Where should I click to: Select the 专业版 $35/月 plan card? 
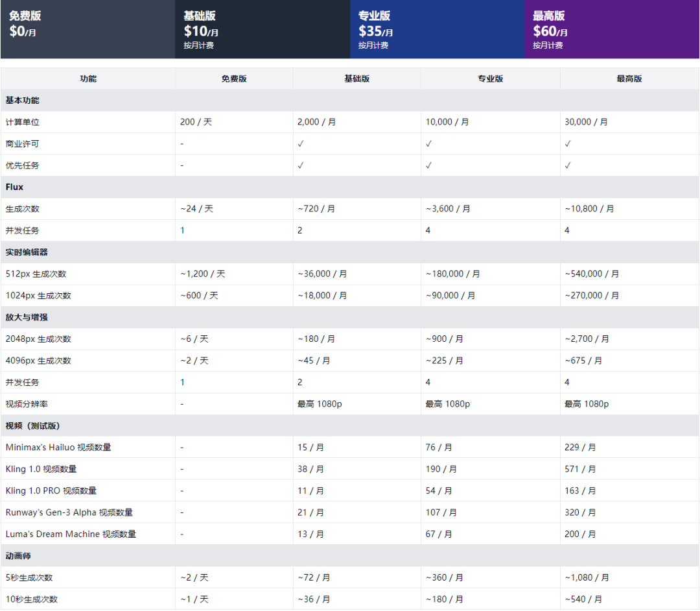[437, 29]
